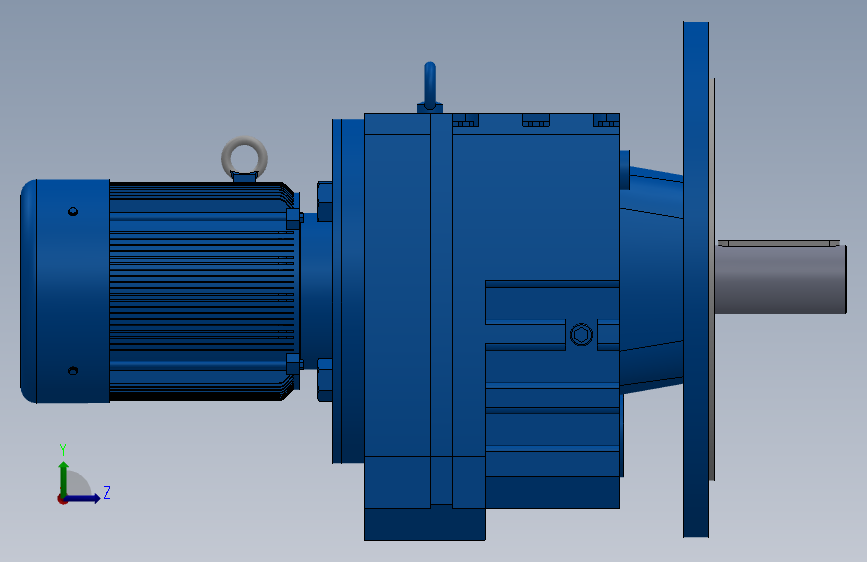Image resolution: width=867 pixels, height=562 pixels.
Task: Click the green Y axis arrow of the triad
Action: tap(64, 478)
